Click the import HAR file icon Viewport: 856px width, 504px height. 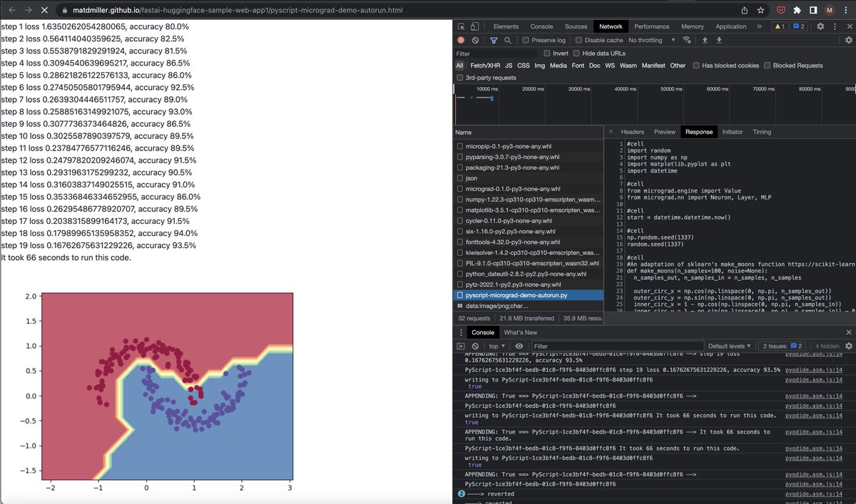click(704, 40)
